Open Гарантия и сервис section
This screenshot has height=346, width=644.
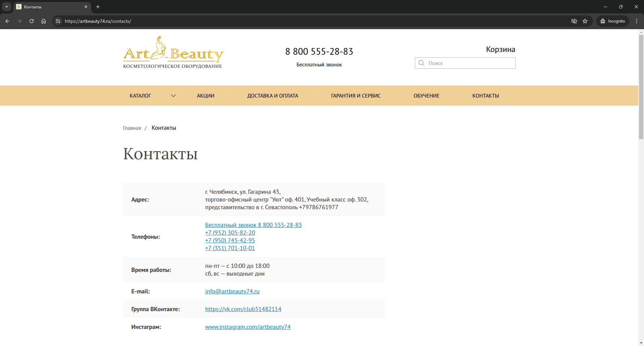pos(356,96)
